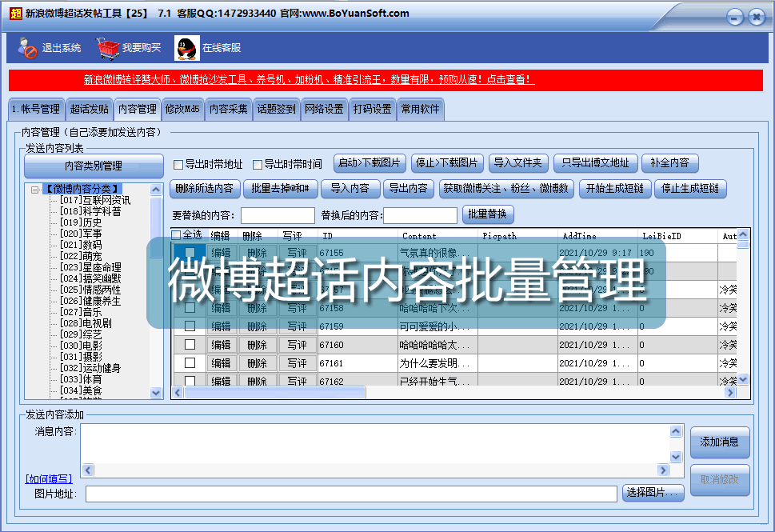Click content table scroll-right arrow
This screenshot has height=532, width=775.
point(730,393)
